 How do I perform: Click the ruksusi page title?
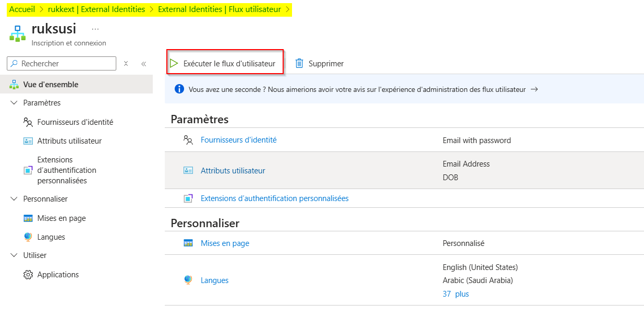click(54, 29)
